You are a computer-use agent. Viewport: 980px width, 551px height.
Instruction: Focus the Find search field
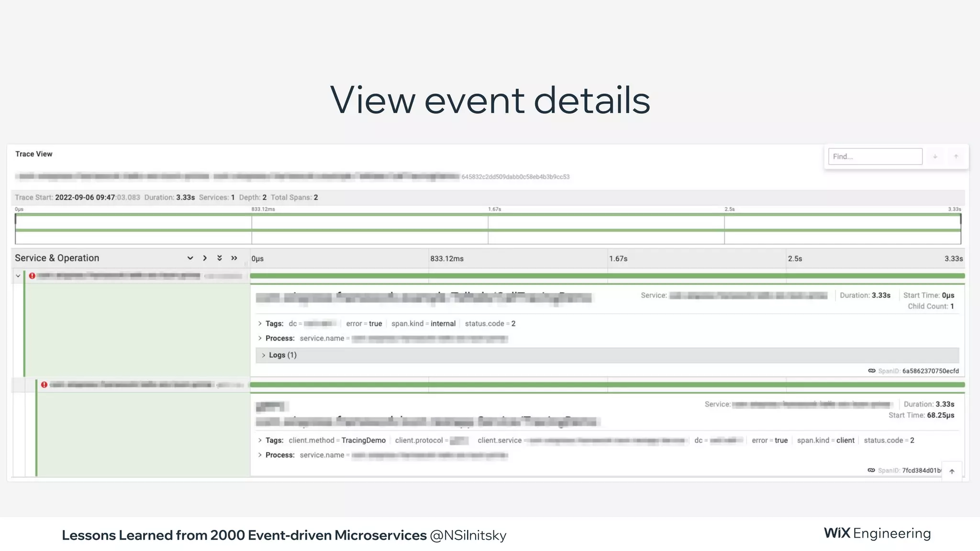coord(875,156)
